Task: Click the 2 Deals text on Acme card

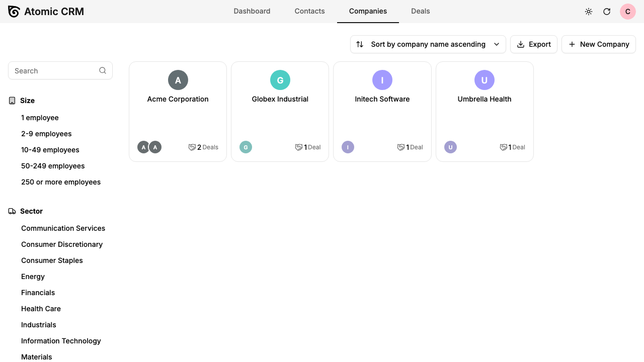Action: [208, 147]
